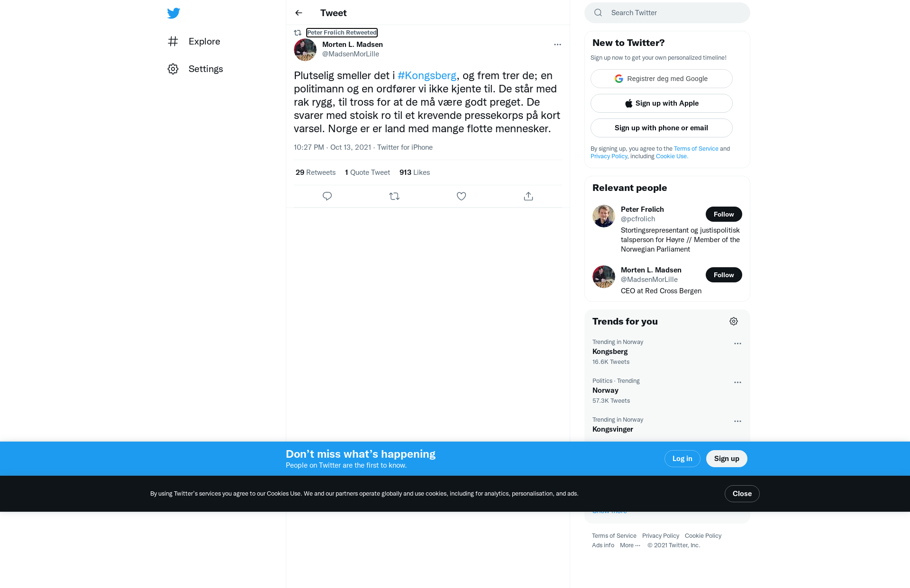Open more options for Norway trend
The width and height of the screenshot is (910, 588).
click(x=737, y=382)
